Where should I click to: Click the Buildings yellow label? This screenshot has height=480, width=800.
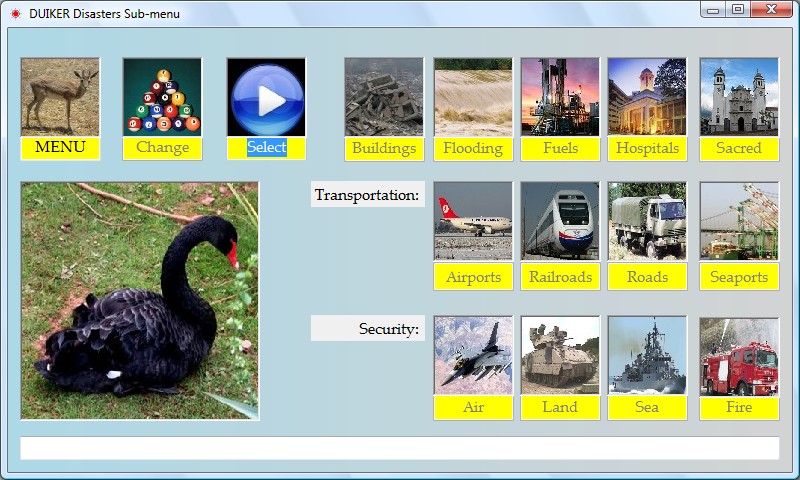(384, 149)
